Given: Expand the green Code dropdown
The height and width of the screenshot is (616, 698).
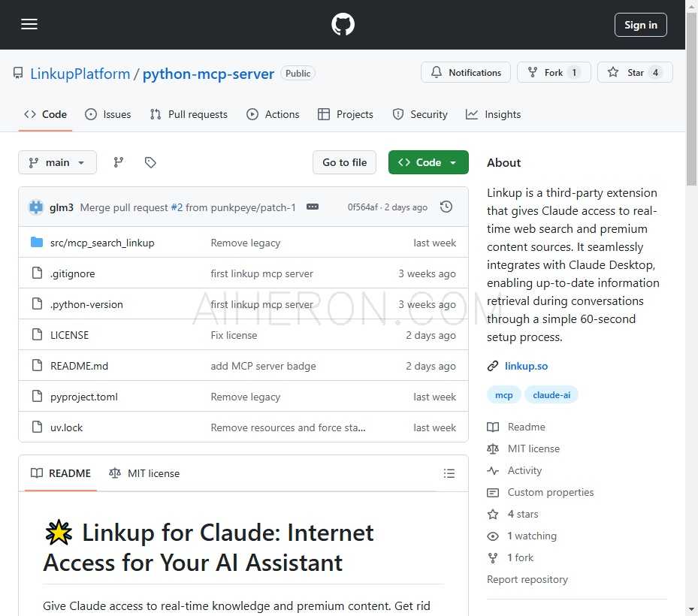Looking at the screenshot, I should tap(428, 162).
